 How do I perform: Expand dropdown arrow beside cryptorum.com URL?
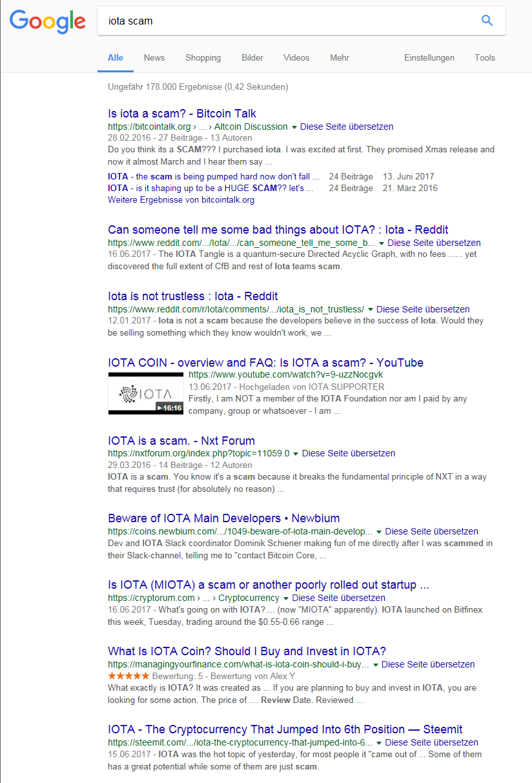tap(286, 598)
